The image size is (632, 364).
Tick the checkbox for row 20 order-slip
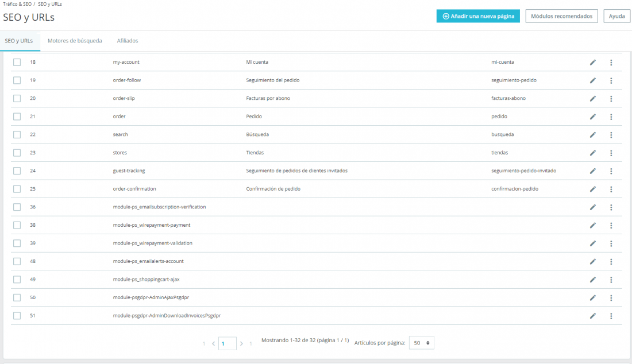[17, 98]
